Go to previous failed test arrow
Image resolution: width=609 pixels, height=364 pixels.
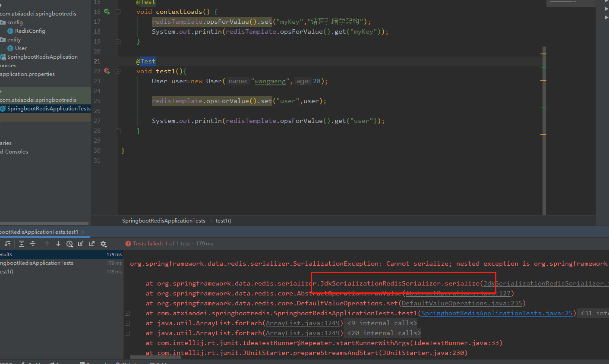pyautogui.click(x=47, y=244)
